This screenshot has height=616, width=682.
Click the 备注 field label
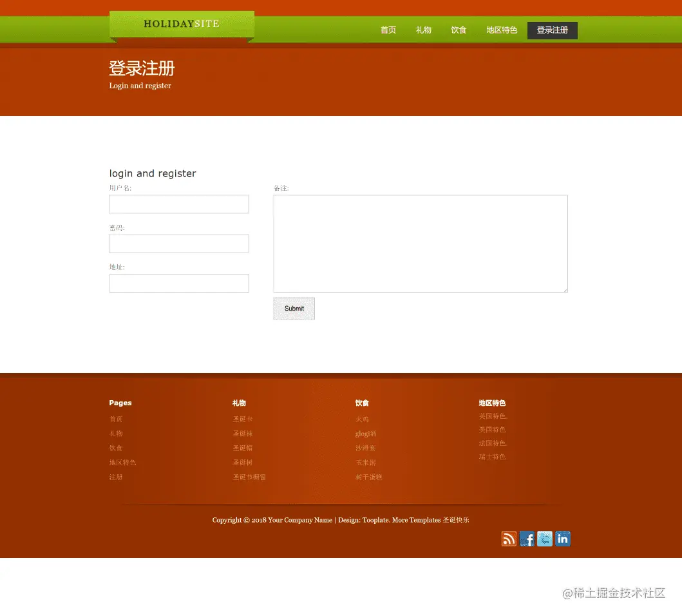(x=281, y=188)
